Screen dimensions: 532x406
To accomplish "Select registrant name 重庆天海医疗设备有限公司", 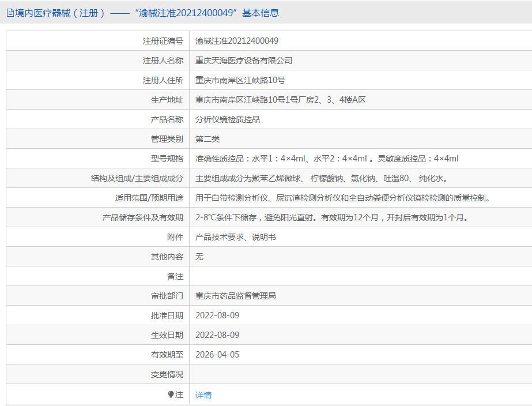I will pyautogui.click(x=244, y=61).
